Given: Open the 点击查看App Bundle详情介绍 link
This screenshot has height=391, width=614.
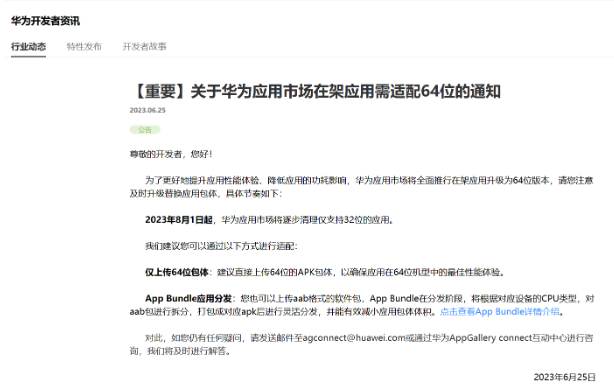Looking at the screenshot, I should (x=500, y=312).
